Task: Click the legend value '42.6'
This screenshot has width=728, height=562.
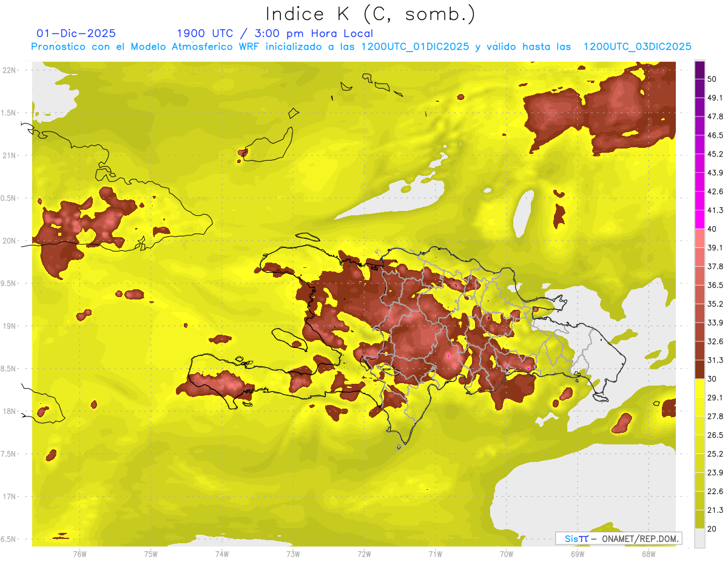Action: point(716,192)
